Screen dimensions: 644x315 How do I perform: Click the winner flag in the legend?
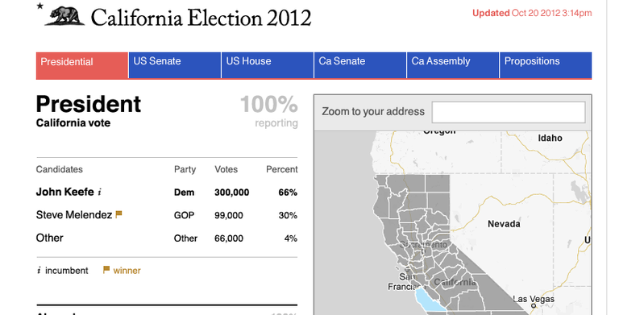point(106,270)
